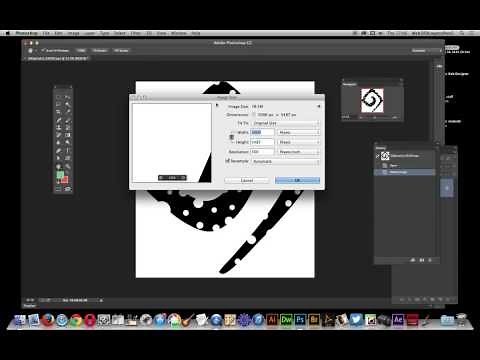This screenshot has width=480, height=360.
Task: Select the Hand tool
Action: tap(59, 166)
